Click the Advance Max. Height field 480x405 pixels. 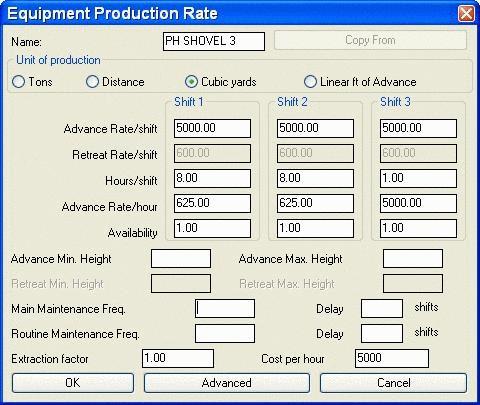[413, 258]
